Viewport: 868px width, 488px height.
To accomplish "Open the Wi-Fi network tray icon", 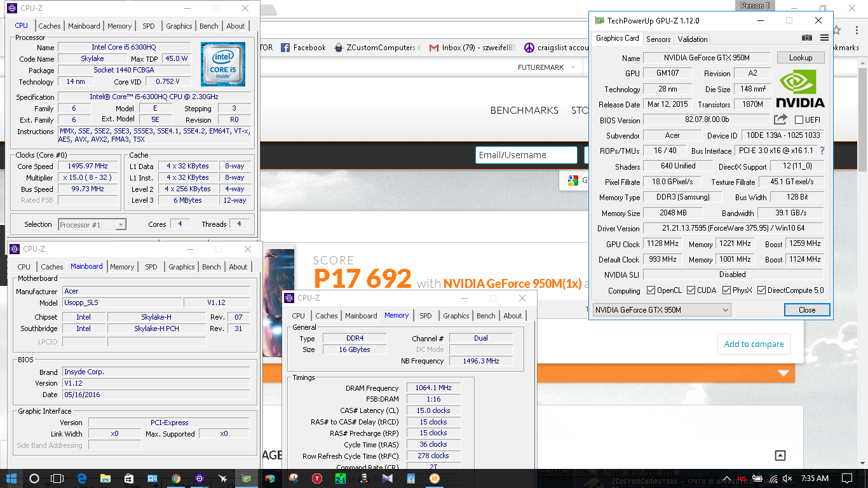I will tap(773, 478).
